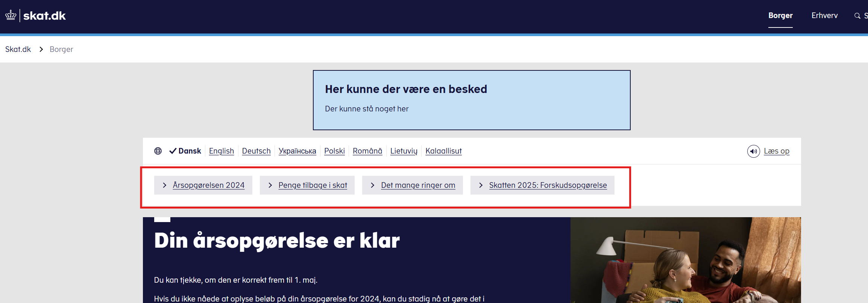Choose Polski language link
The image size is (868, 303).
(x=334, y=151)
